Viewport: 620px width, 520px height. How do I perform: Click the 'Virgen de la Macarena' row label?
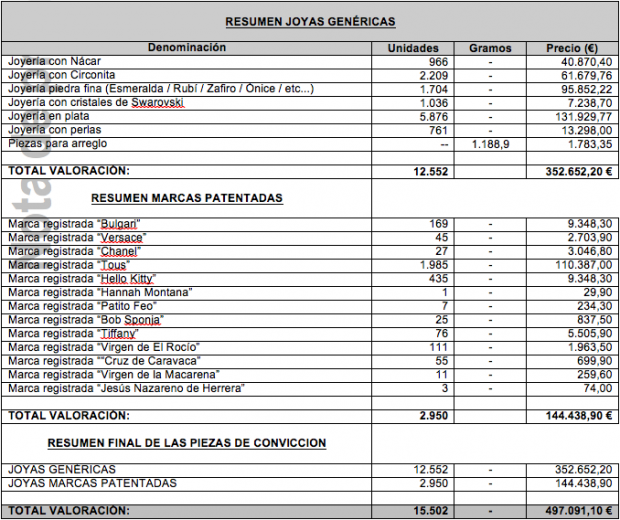tap(114, 374)
